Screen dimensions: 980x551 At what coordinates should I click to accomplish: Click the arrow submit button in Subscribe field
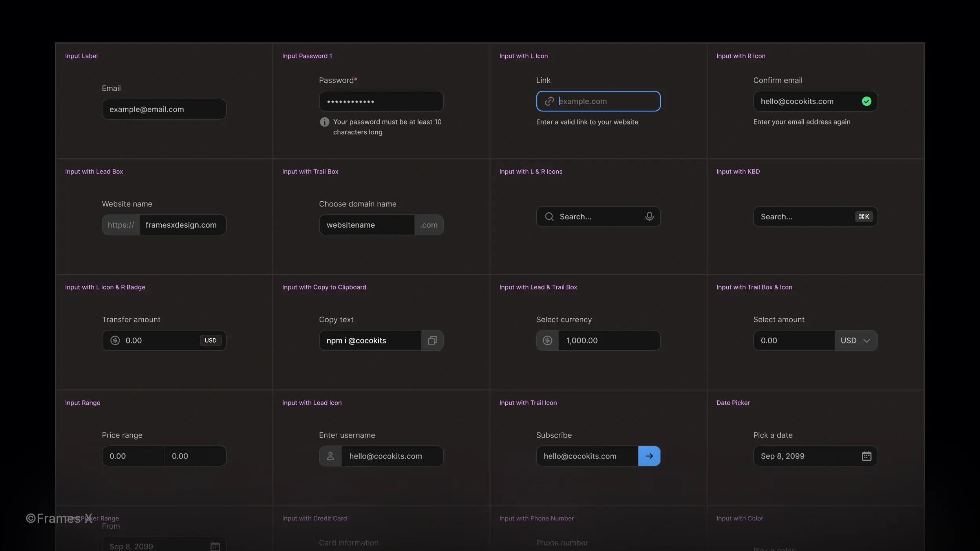point(649,456)
